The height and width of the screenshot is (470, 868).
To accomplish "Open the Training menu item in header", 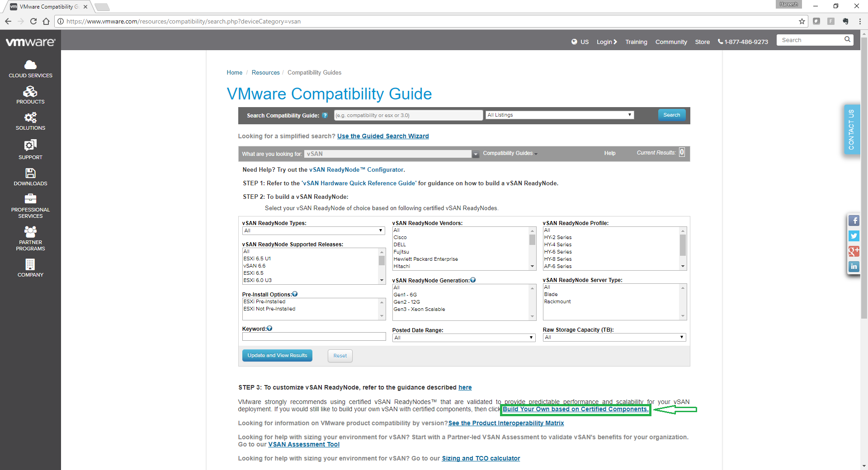I will [x=636, y=42].
